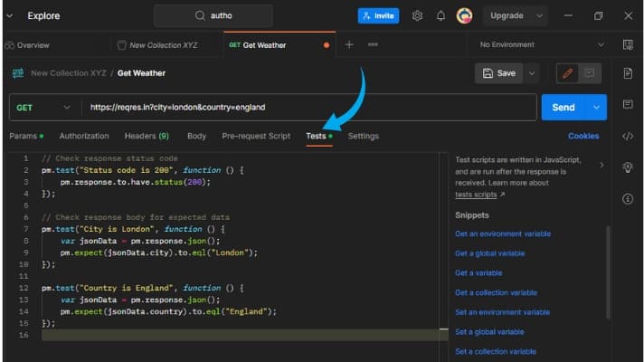Click line 3 status(200) code text
644x362 pixels.
point(182,182)
